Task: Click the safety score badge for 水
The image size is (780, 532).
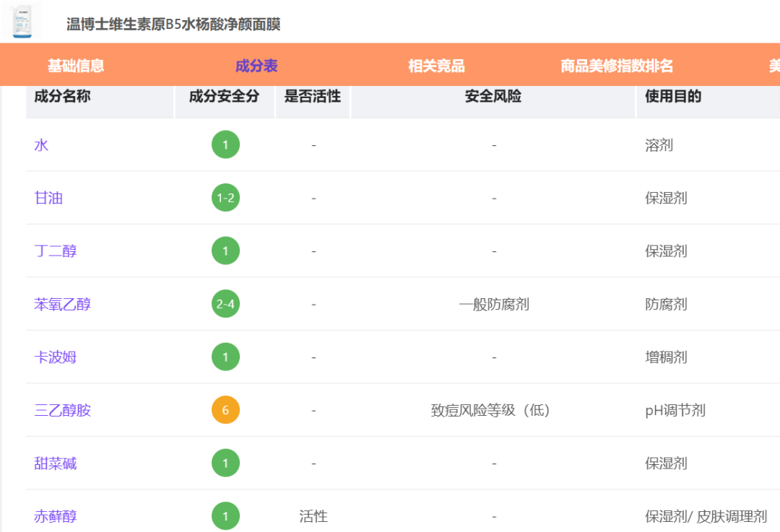Action: click(225, 145)
